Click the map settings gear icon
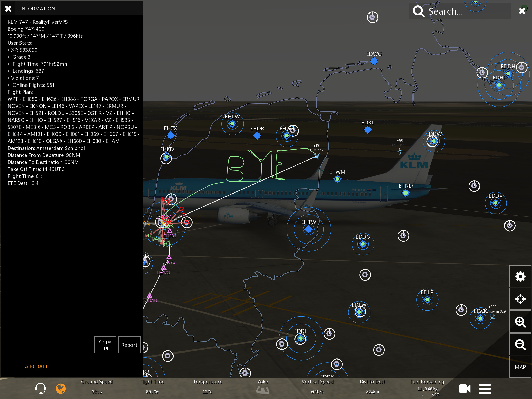The height and width of the screenshot is (399, 532). (x=520, y=276)
